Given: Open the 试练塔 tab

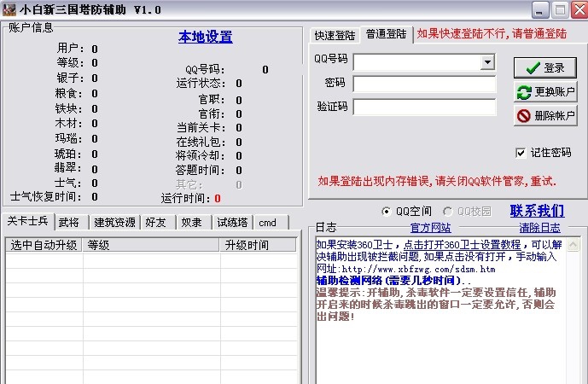Looking at the screenshot, I should (x=232, y=223).
